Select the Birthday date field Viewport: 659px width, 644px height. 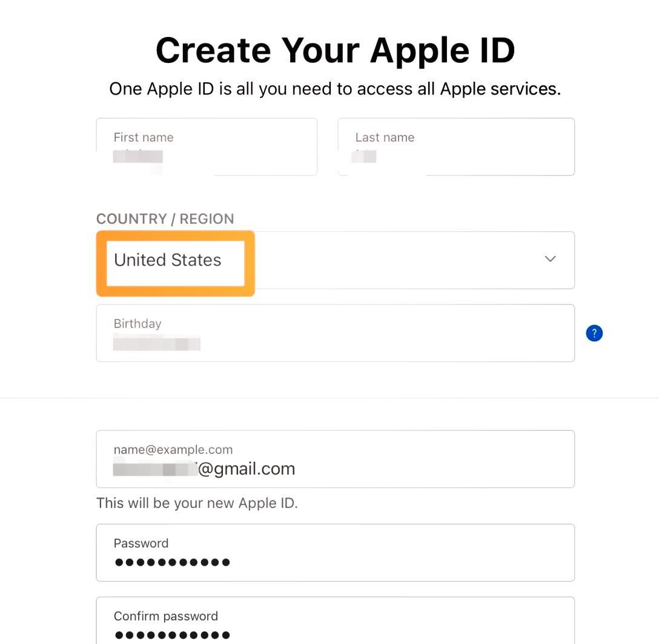pos(336,333)
